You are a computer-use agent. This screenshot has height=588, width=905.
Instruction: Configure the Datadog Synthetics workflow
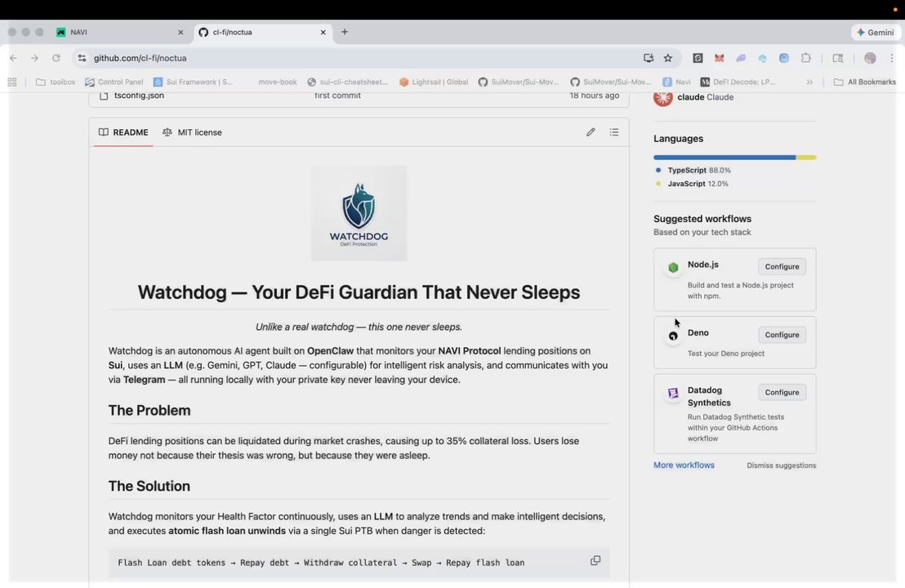click(782, 392)
